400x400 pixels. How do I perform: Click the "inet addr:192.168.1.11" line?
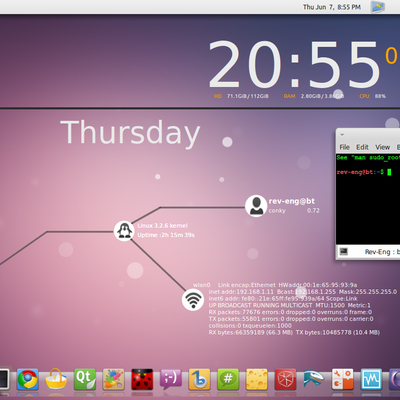click(303, 292)
